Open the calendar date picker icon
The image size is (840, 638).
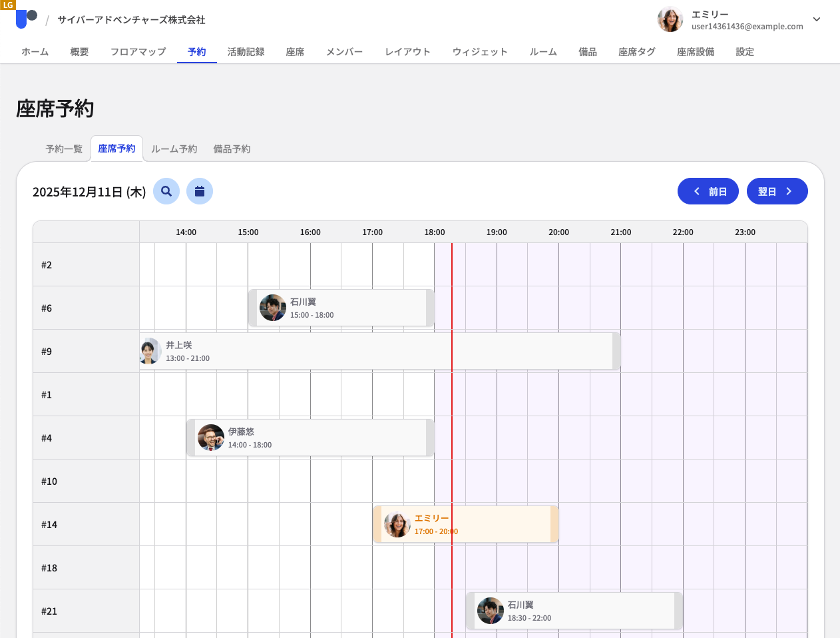point(200,191)
